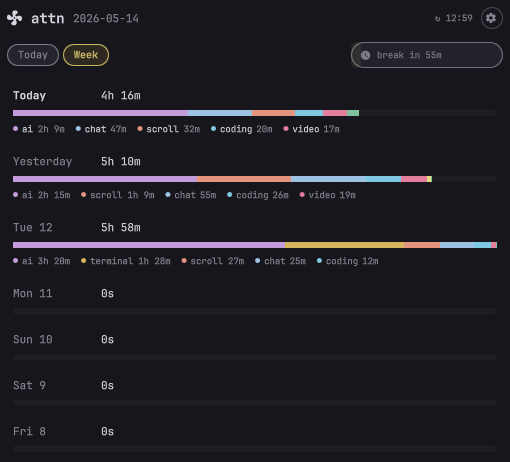Screen dimensions: 510x462
Task: Click 'video 17m' legend entry
Action: [312, 129]
